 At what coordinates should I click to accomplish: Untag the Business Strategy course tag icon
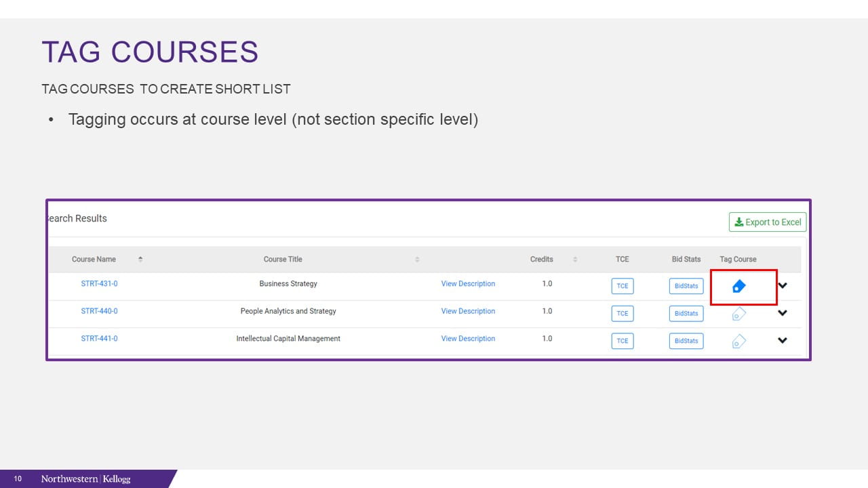pos(739,287)
